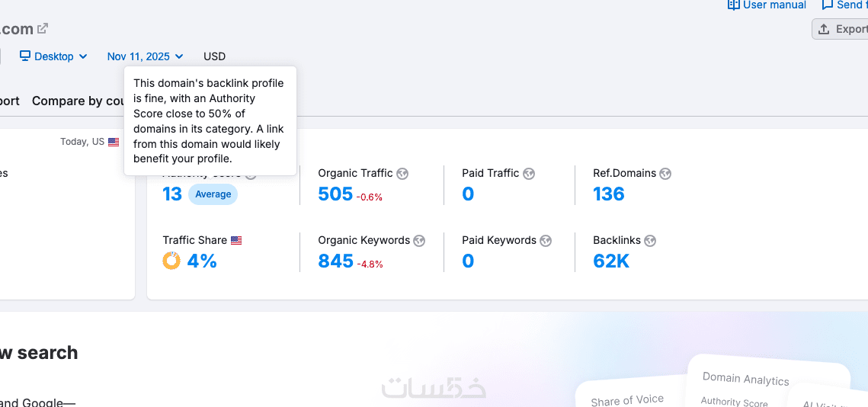Click the globe icon next to Backlinks
Image resolution: width=868 pixels, height=407 pixels.
pyautogui.click(x=650, y=241)
